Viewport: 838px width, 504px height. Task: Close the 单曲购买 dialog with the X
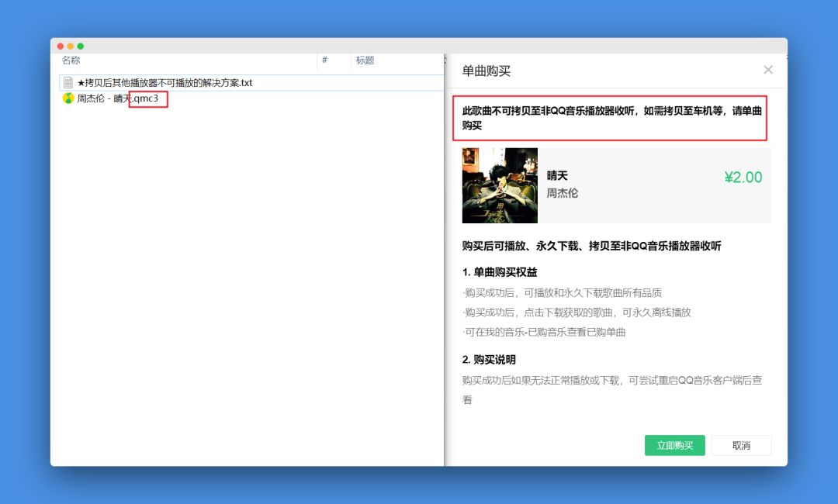point(768,70)
